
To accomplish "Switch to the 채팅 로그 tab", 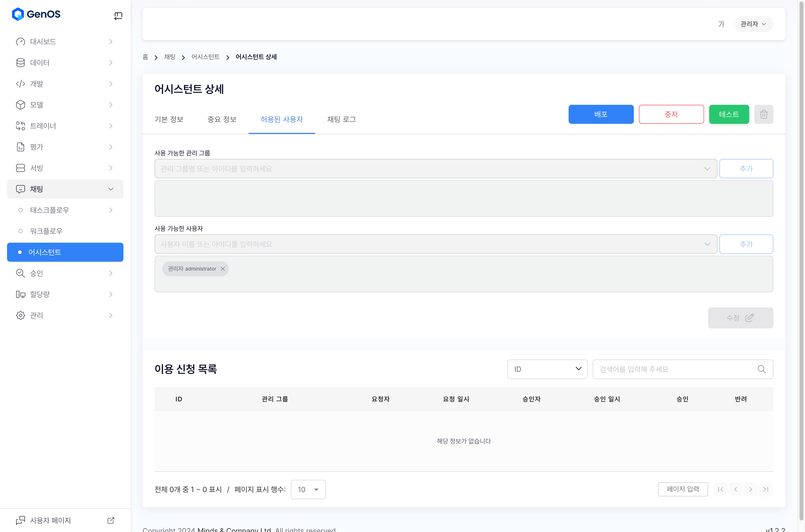I will 341,119.
